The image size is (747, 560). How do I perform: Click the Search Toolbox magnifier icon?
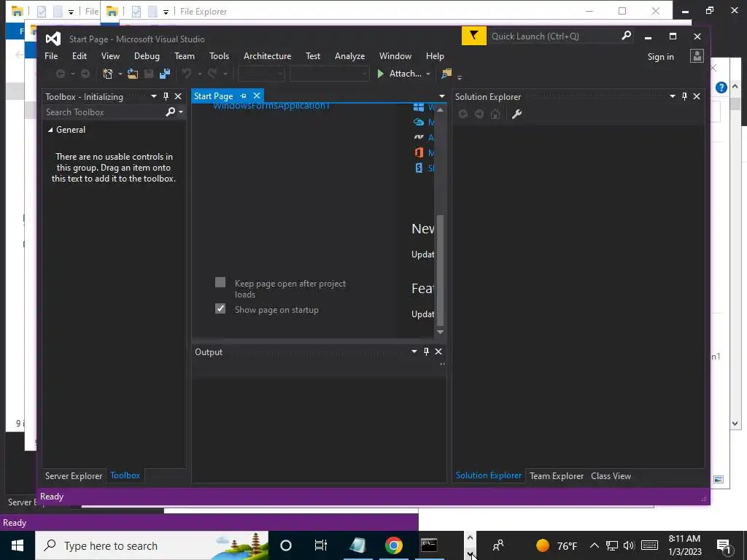coord(170,112)
